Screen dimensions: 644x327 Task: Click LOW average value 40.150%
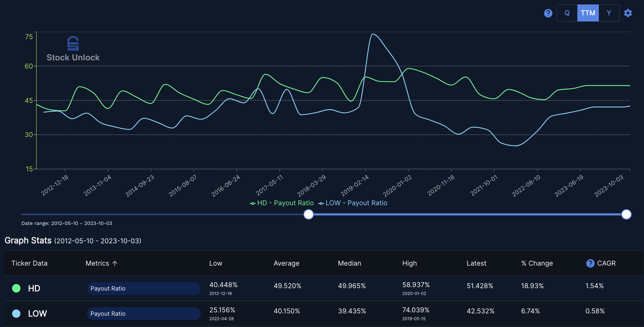(x=287, y=311)
